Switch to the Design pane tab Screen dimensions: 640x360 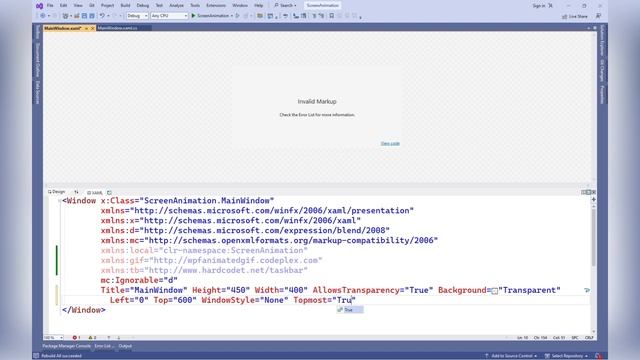(x=56, y=192)
